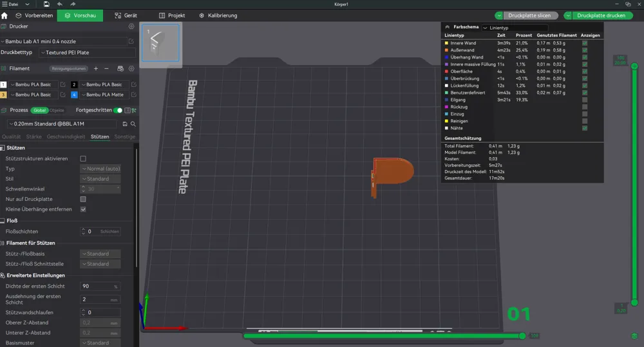
Task: Click the layers icon at bottom right corner
Action: 634,336
